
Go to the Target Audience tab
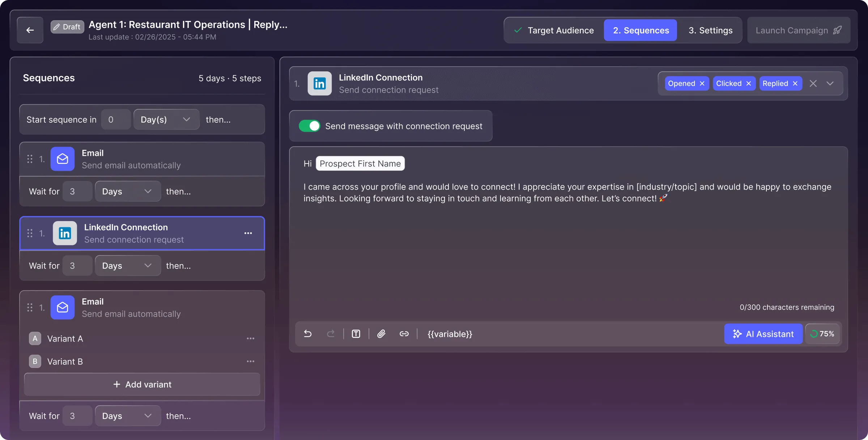point(561,30)
